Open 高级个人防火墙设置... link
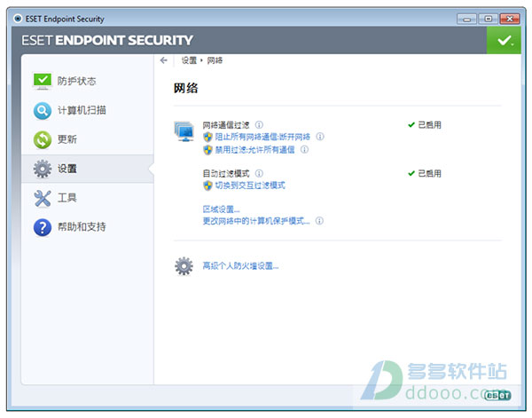The width and height of the screenshot is (532, 418). coord(240,266)
